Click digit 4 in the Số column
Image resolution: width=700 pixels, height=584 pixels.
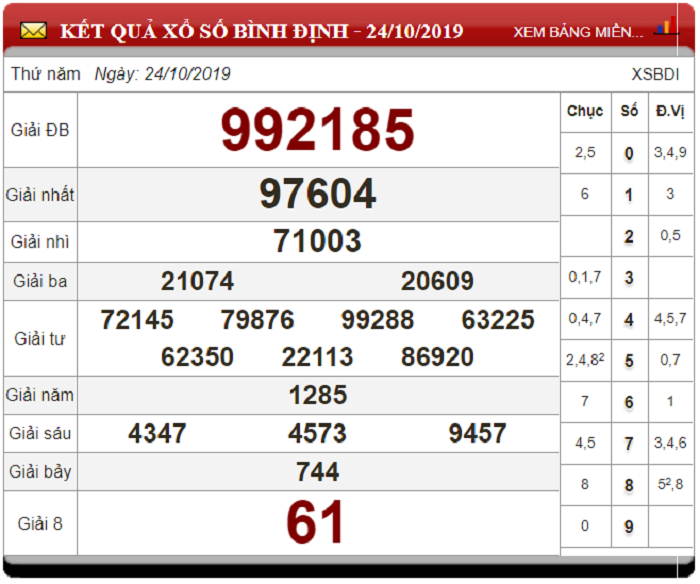click(x=629, y=319)
